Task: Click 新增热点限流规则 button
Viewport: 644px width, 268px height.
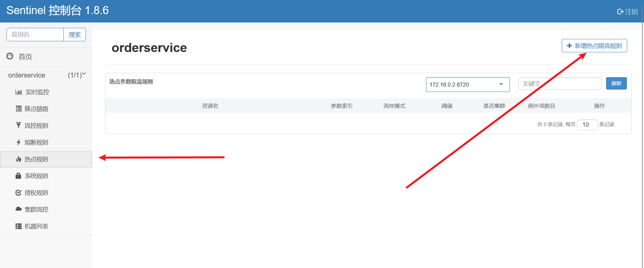Action: [x=594, y=46]
